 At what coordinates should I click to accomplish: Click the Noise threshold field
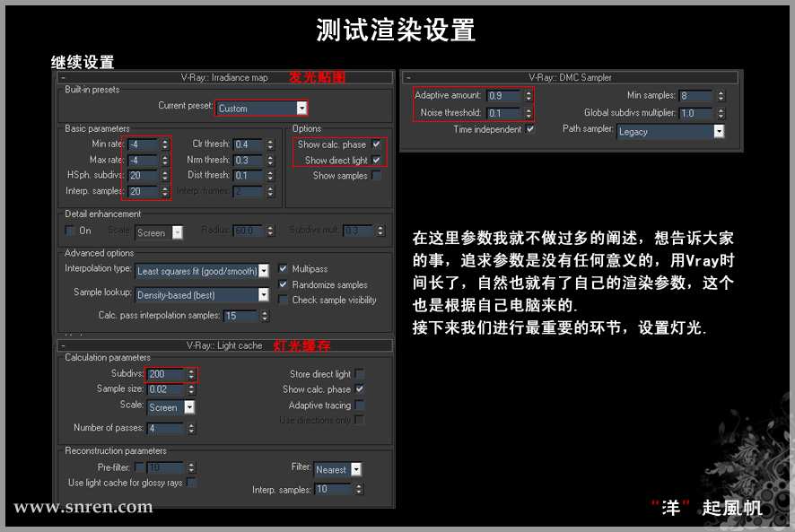[x=504, y=113]
